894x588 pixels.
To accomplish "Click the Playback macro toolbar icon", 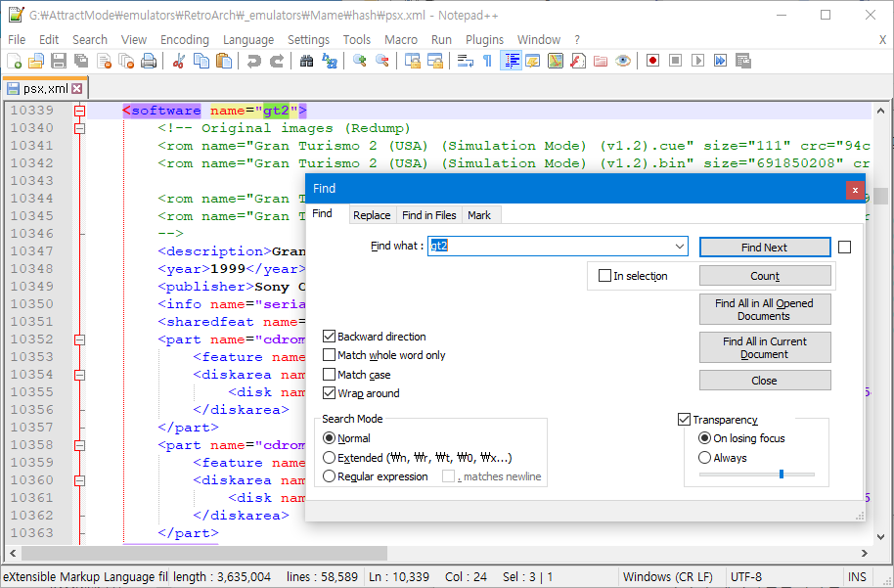I will click(x=697, y=61).
